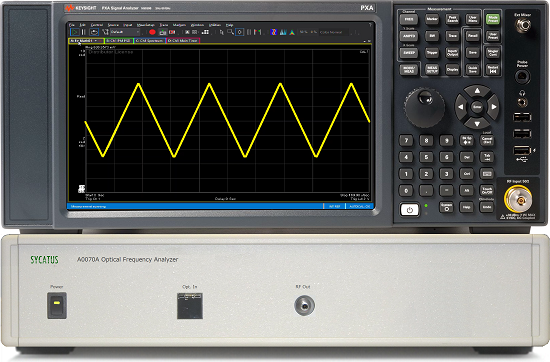Click the large rotary knob
Screen dimensions: 550x362
tap(424, 107)
